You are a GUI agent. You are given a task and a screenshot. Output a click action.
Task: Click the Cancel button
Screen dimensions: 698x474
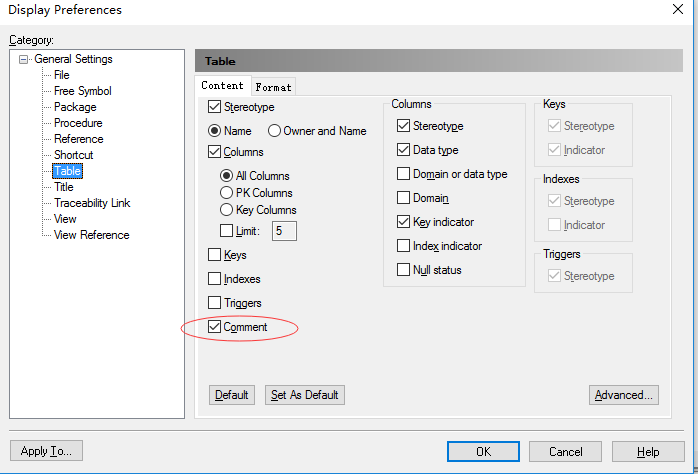[x=565, y=452]
